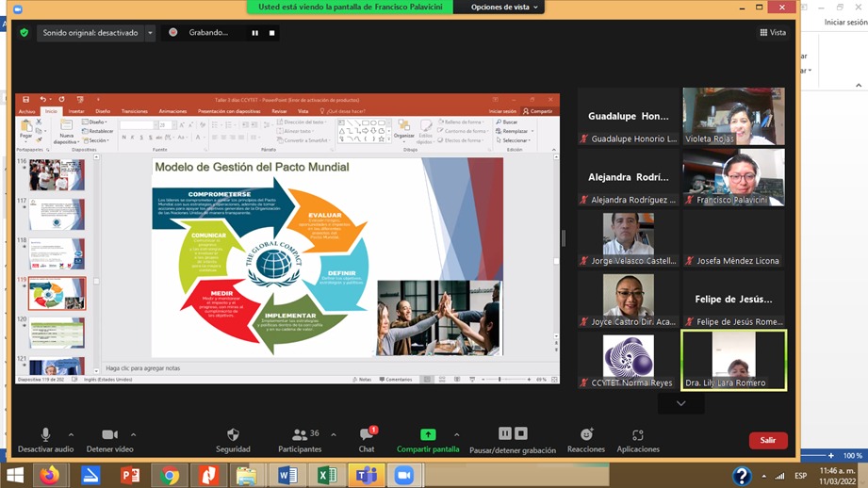Open the Sección dropdown in Diapositivas group
The height and width of the screenshot is (488, 868).
pyautogui.click(x=94, y=140)
